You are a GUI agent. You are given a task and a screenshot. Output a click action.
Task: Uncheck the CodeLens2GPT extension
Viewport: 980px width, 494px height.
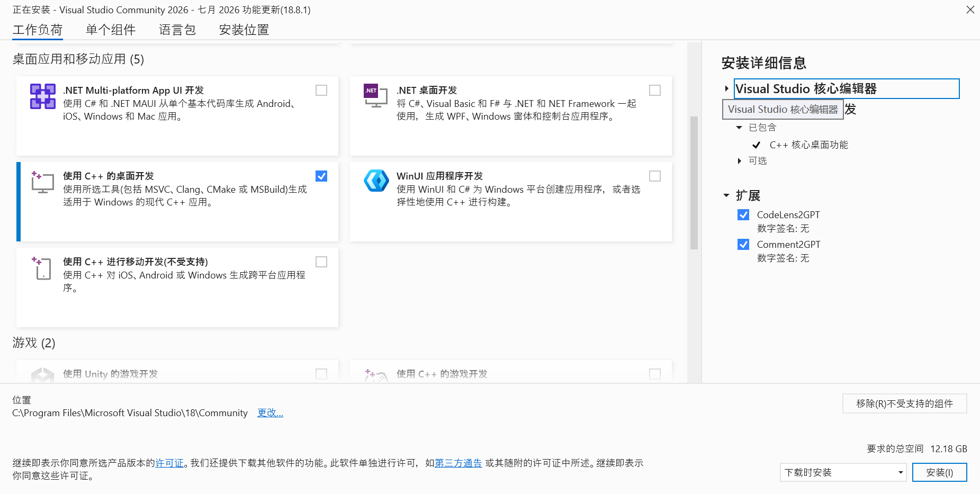tap(743, 215)
